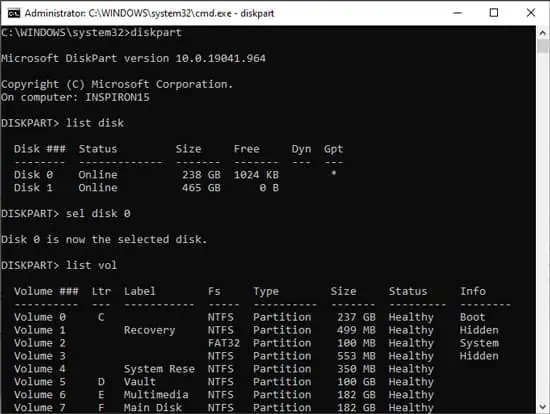
Task: Click 'Disk 0 is now the selected disk.' message
Action: (x=104, y=240)
